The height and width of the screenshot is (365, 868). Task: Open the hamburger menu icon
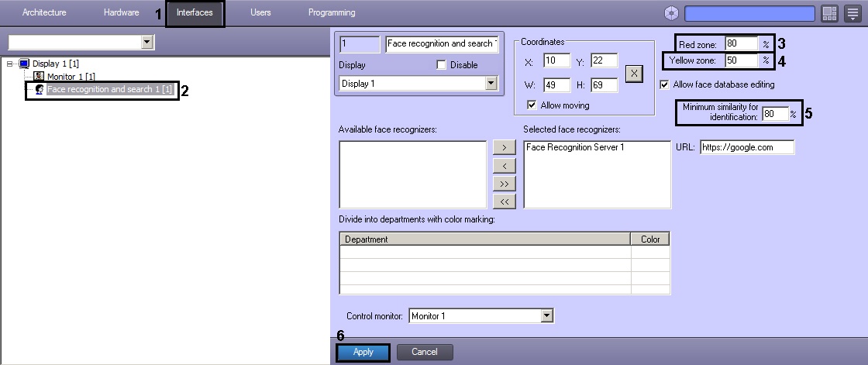[x=852, y=14]
